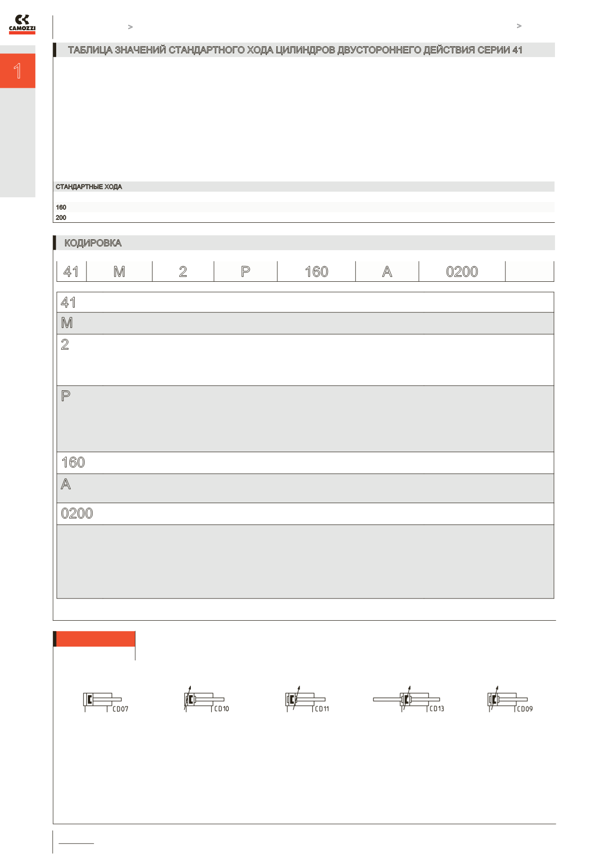This screenshot has height=868, width=614.
Task: Click the P row in the coding table
Action: tap(305, 419)
